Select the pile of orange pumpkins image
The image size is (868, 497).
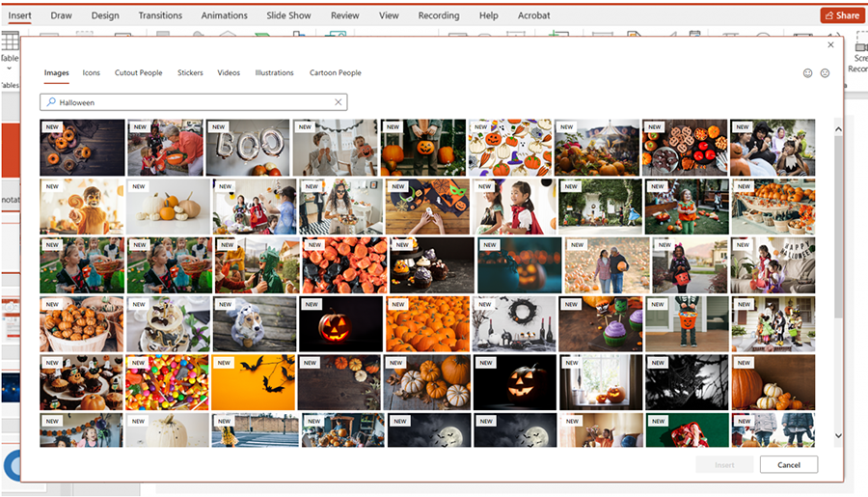coord(427,324)
